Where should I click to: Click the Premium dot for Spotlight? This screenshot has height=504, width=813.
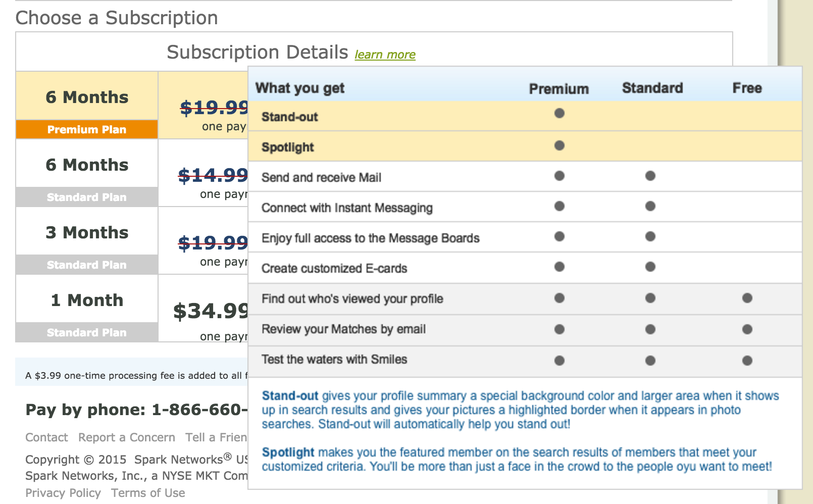559,145
